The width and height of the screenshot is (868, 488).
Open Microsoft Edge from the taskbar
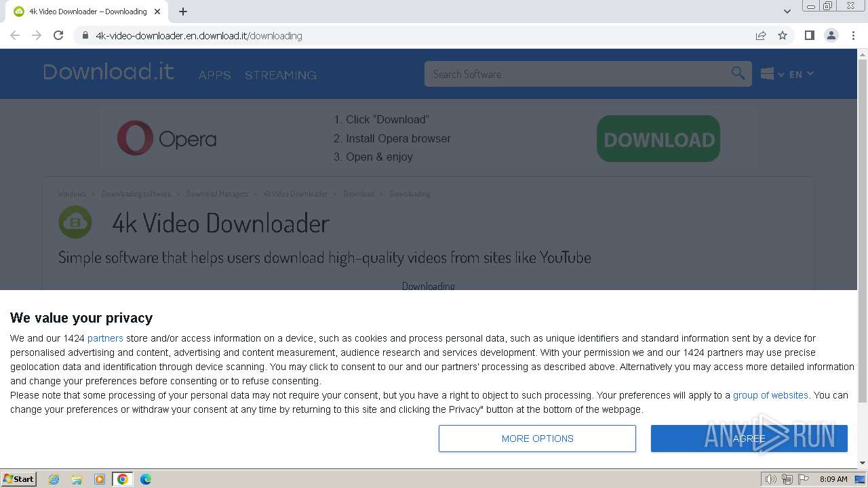(x=146, y=479)
